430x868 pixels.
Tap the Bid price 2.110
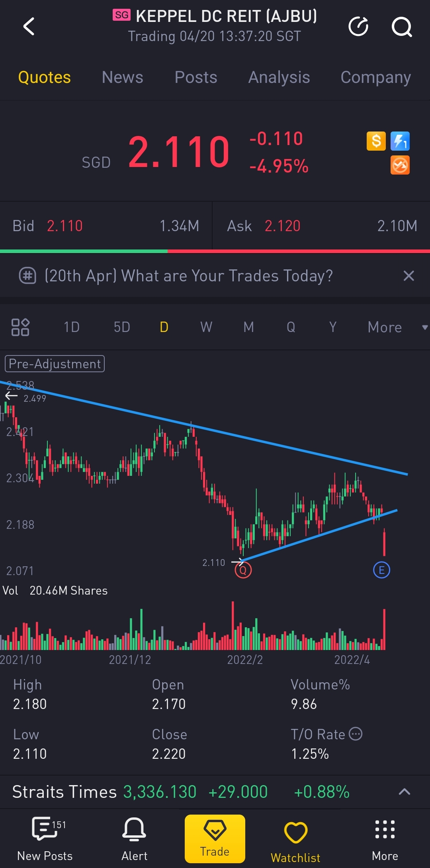65,226
